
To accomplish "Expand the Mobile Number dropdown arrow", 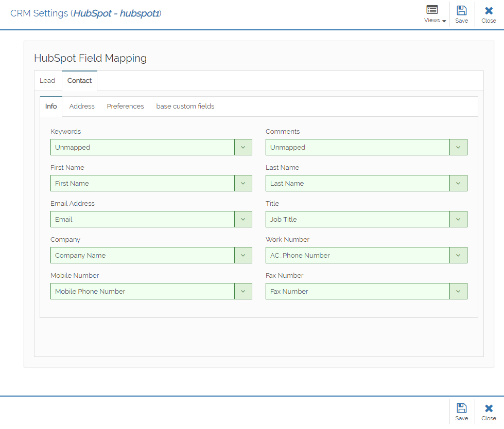I will [x=243, y=291].
